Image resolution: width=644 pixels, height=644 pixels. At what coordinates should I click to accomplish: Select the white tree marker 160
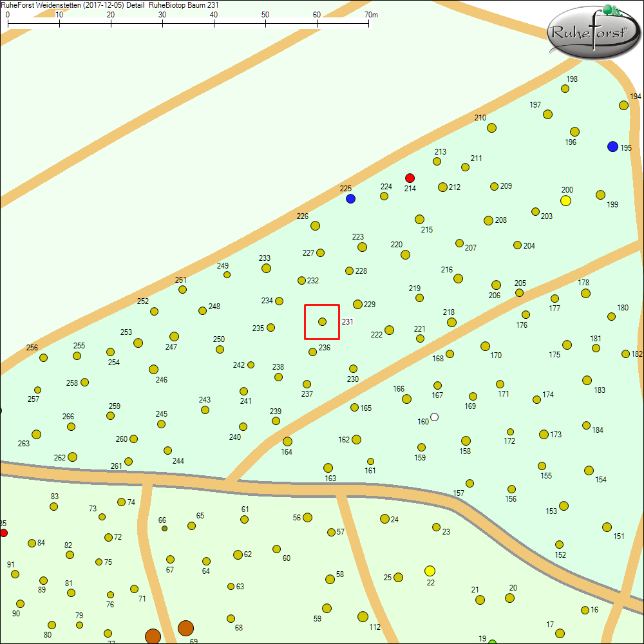(x=434, y=417)
